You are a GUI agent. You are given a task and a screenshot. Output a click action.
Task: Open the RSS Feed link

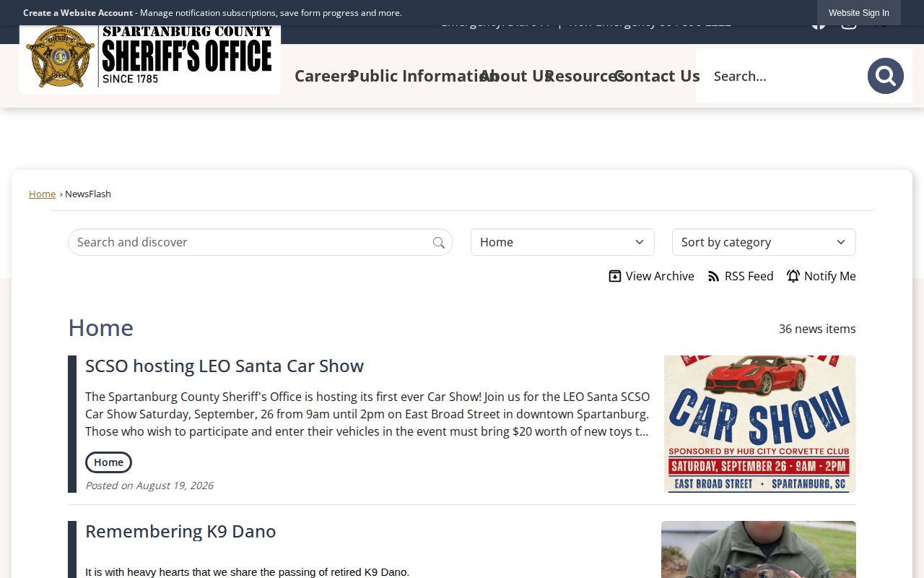[741, 276]
